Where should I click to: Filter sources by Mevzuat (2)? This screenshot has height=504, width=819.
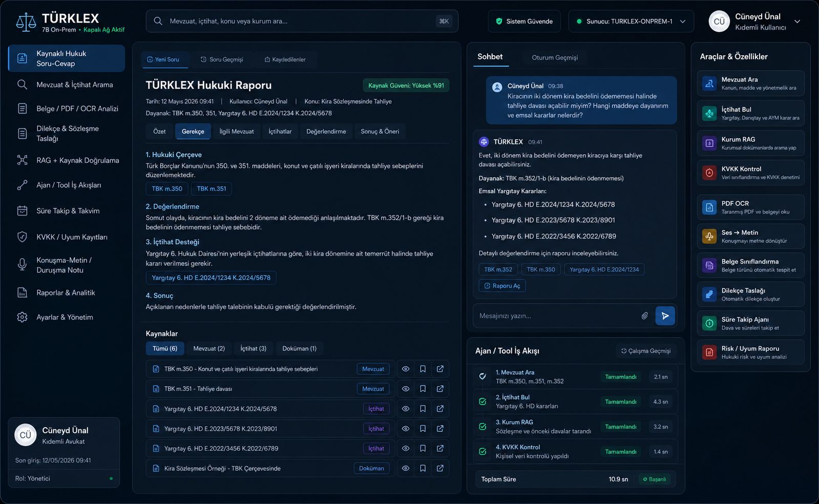pyautogui.click(x=209, y=349)
